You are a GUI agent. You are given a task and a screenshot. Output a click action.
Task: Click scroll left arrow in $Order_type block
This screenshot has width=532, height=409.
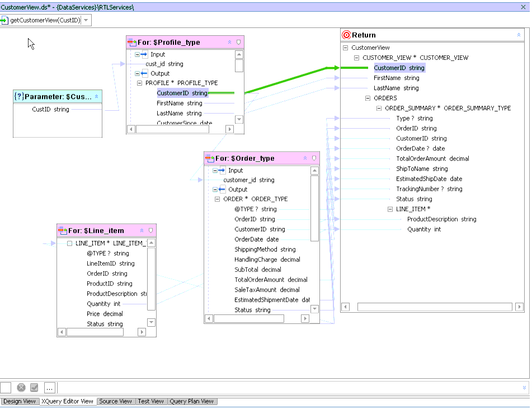(x=209, y=319)
